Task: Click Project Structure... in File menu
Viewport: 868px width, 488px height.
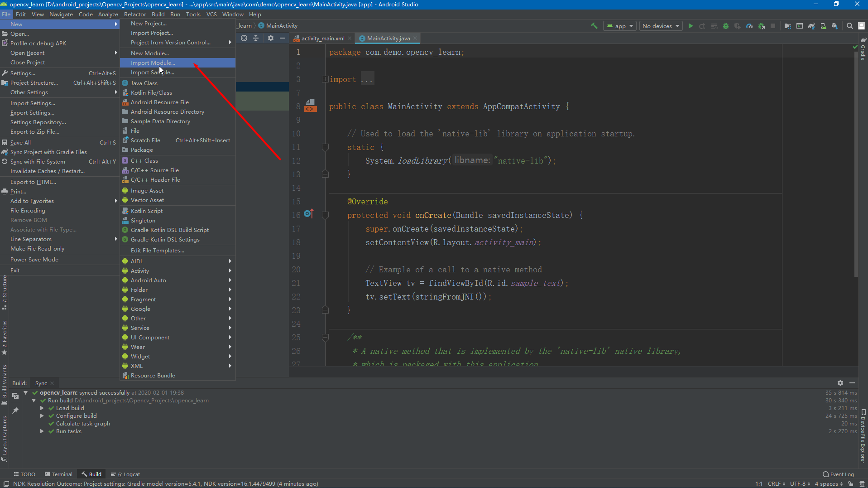Action: (x=59, y=82)
